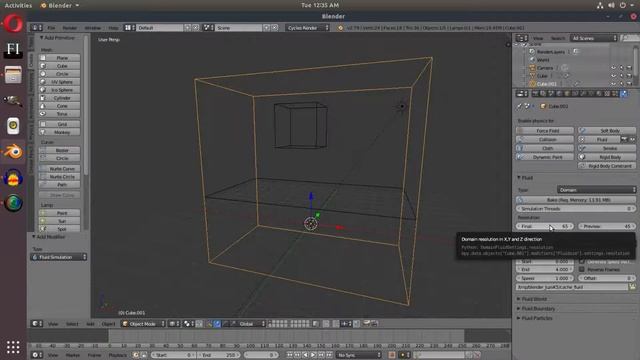Add a Cube mesh primitive
This screenshot has height=360, width=640.
pos(60,66)
